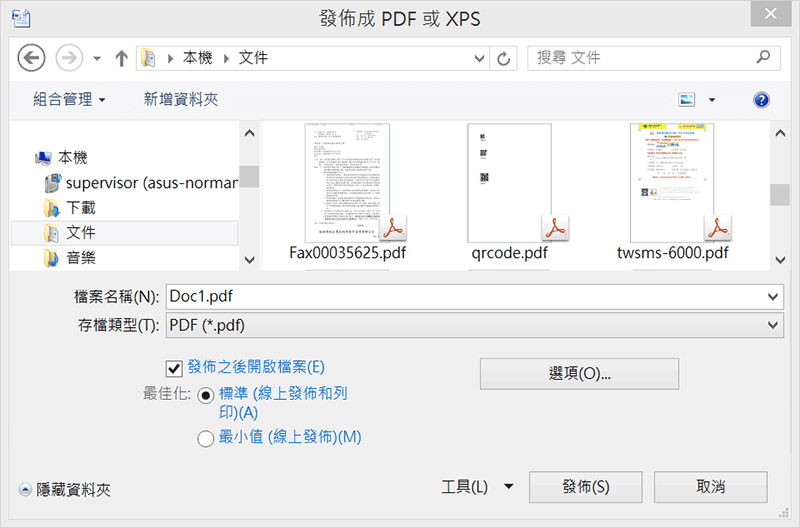Click 文件 in the address breadcrumb
The width and height of the screenshot is (800, 528).
pyautogui.click(x=253, y=58)
